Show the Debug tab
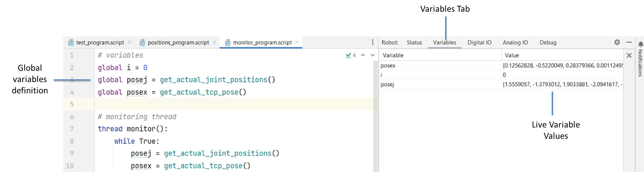Image resolution: width=644 pixels, height=172 pixels. 548,43
